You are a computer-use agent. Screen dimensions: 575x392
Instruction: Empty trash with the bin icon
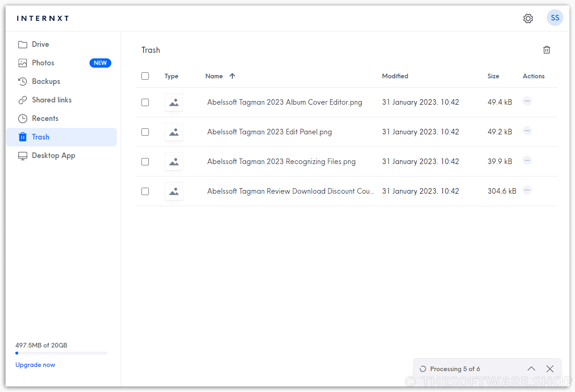[547, 50]
